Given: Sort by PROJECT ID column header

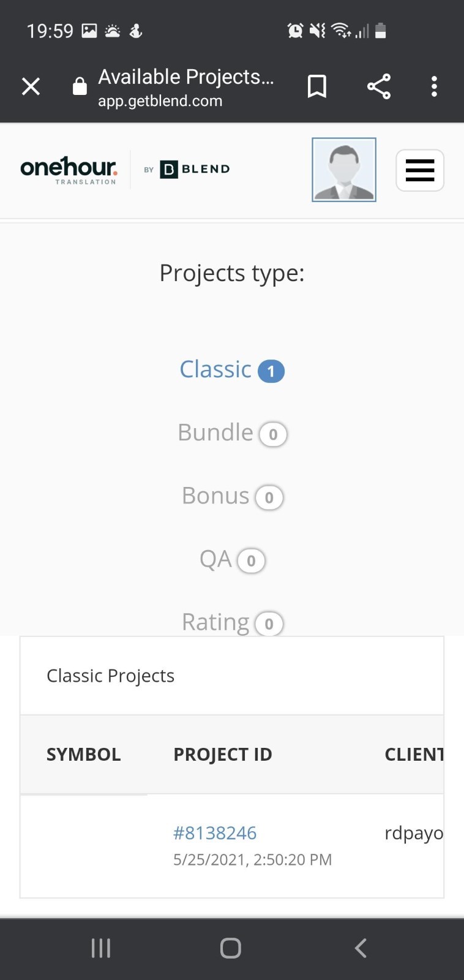Looking at the screenshot, I should coord(223,755).
